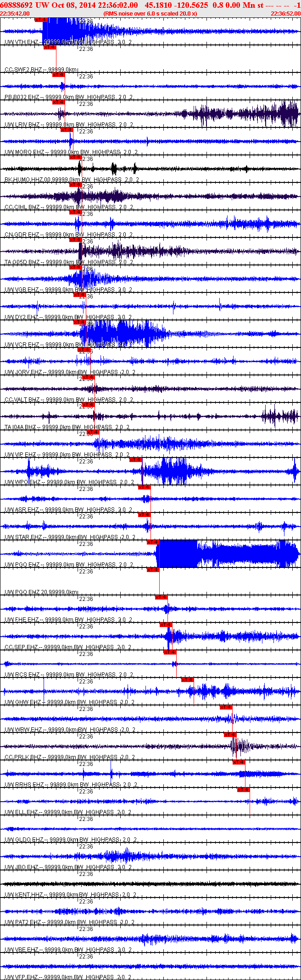
Task: Click the UW JORV EHZ station label
Action: [70, 372]
